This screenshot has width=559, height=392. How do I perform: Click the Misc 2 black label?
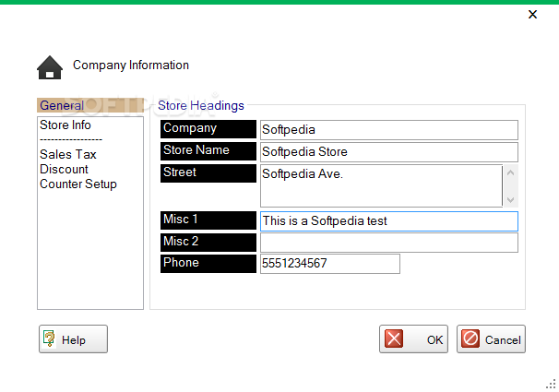[x=208, y=243]
